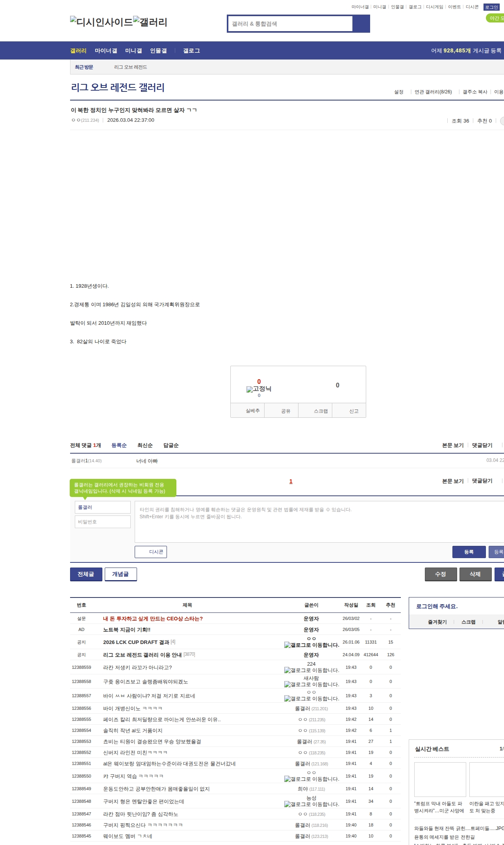This screenshot has width=504, height=845.
Task: Click the 실베추 button under the post
Action: pyautogui.click(x=248, y=411)
